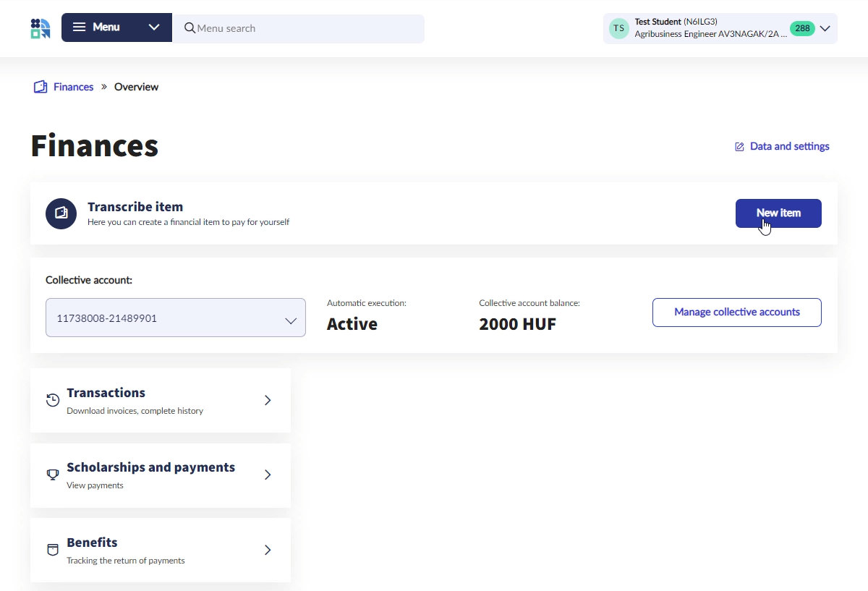Screen dimensions: 868x591
Task: Click the Neptun logo icon
Action: point(41,28)
